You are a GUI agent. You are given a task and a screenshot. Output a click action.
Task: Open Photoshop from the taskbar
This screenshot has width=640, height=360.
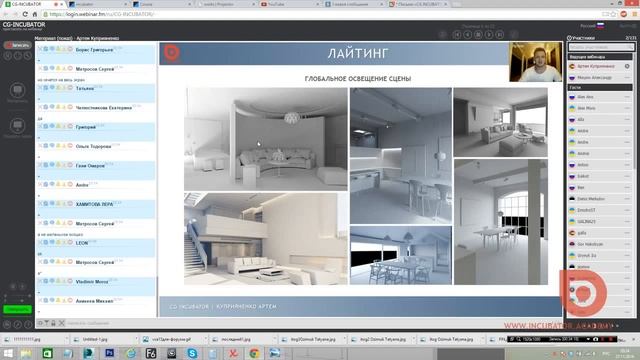pyautogui.click(x=109, y=353)
